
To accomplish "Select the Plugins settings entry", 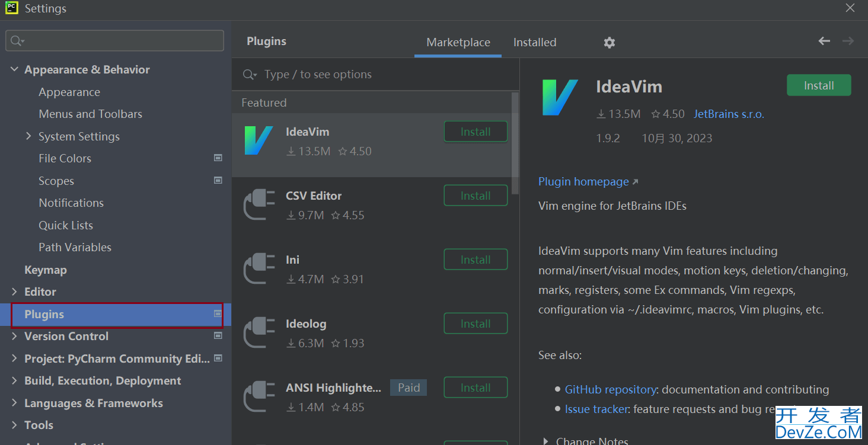I will (x=117, y=315).
